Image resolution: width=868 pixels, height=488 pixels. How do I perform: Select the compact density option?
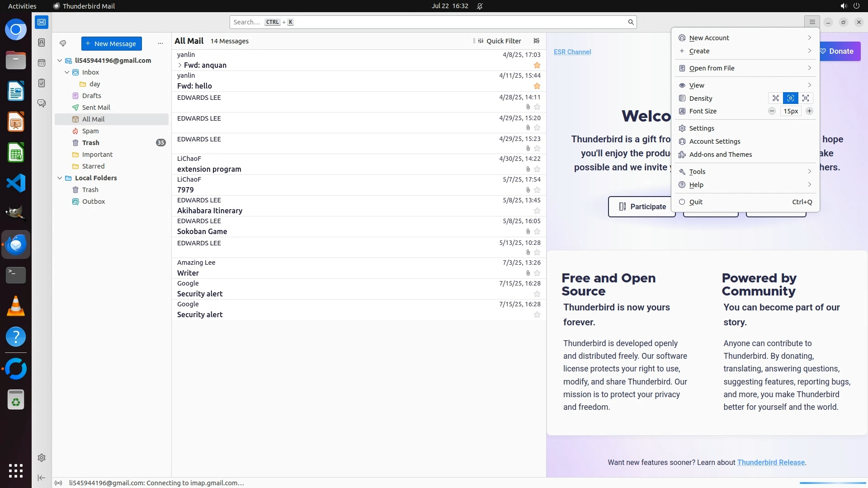coord(776,98)
